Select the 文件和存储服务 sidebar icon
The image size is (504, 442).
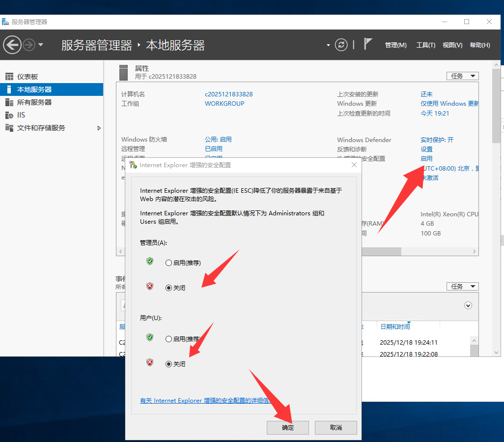[9, 128]
